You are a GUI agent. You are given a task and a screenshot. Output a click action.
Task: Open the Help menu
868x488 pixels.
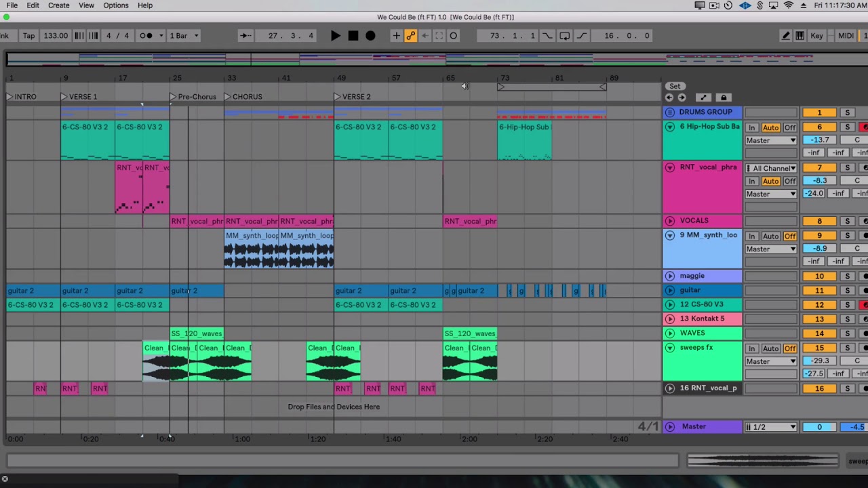tap(145, 5)
